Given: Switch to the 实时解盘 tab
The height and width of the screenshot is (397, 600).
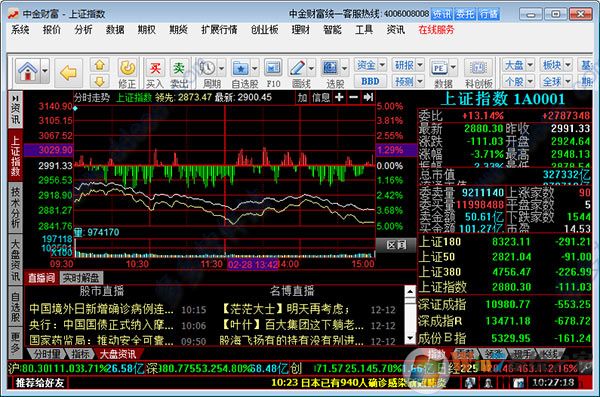Looking at the screenshot, I should coord(81,278).
